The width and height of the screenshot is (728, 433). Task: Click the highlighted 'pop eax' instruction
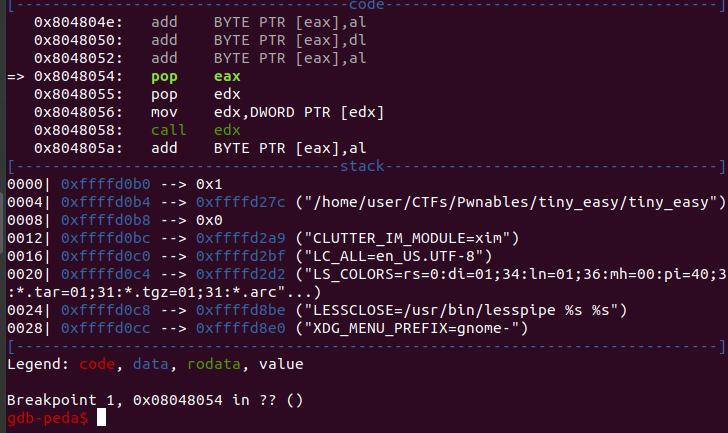[x=195, y=76]
